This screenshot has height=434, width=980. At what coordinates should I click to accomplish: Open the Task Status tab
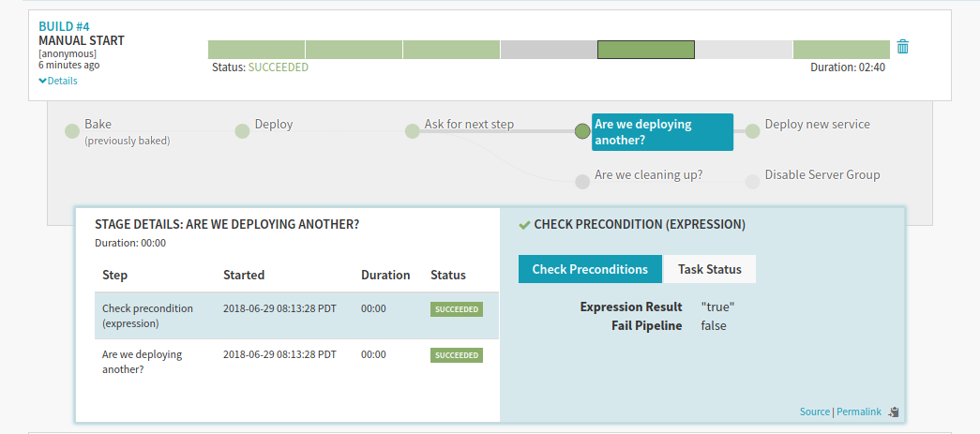point(709,269)
